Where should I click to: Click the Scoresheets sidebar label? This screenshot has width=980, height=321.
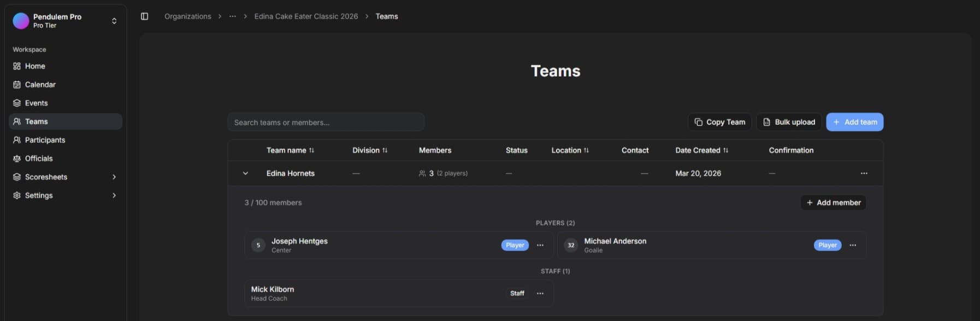(46, 177)
